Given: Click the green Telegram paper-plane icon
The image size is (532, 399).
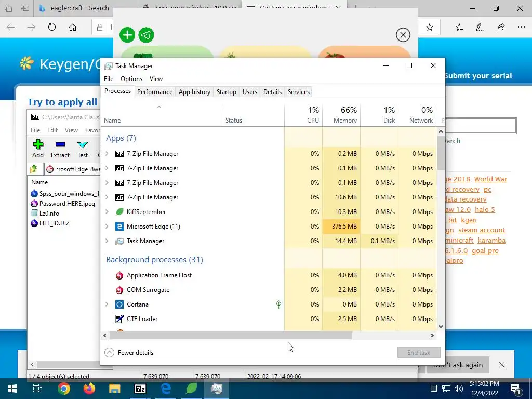Looking at the screenshot, I should [146, 35].
